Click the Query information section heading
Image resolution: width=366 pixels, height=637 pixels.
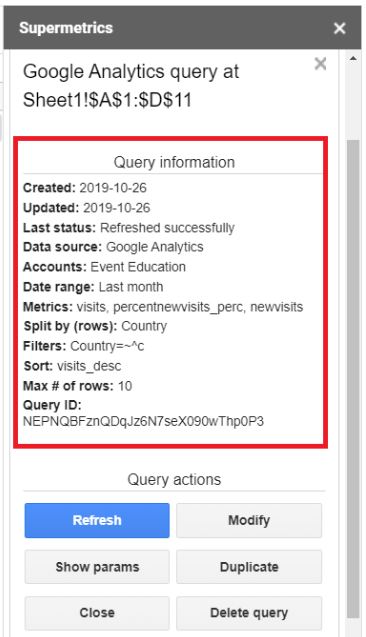[174, 162]
